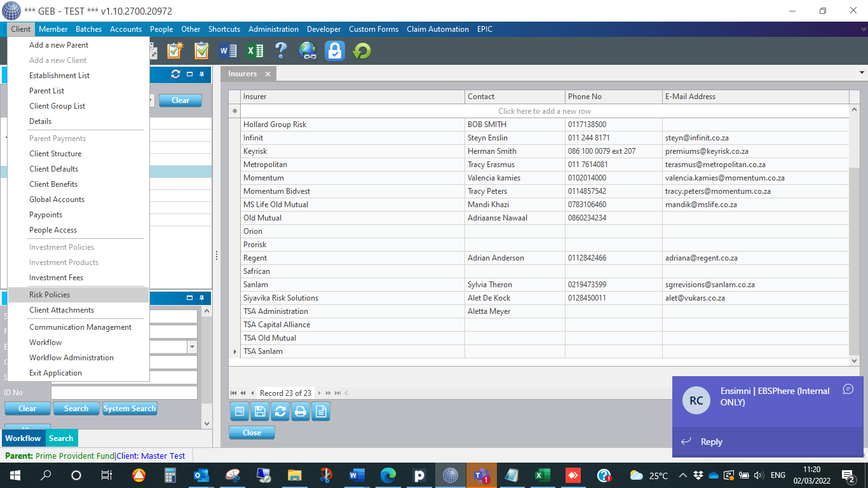
Task: Open the Member menu
Action: tap(53, 29)
